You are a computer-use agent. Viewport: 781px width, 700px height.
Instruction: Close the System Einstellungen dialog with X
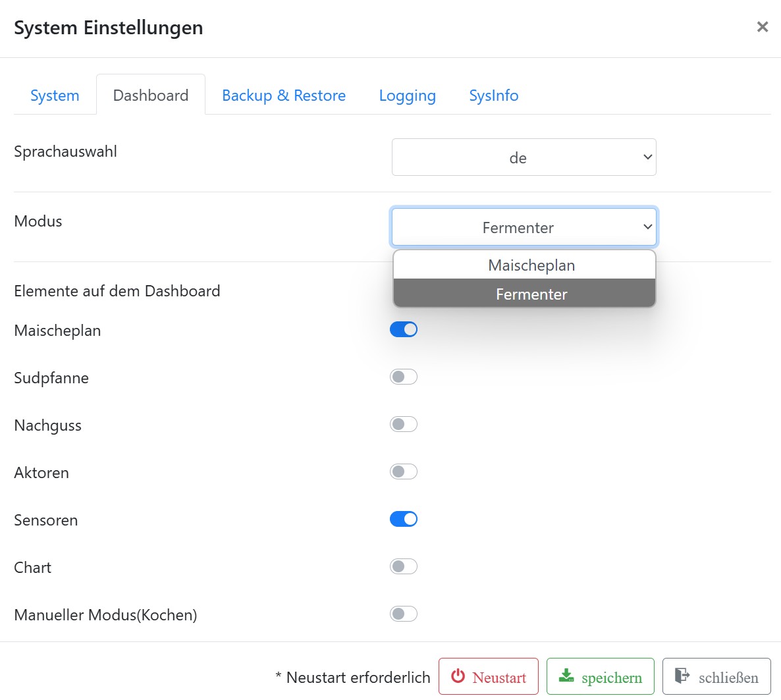[762, 27]
